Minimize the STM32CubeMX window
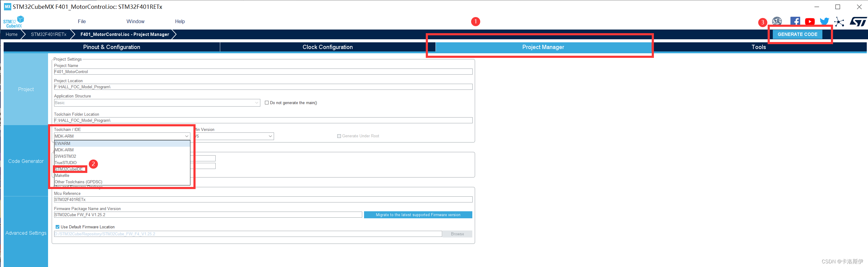Viewport: 868px width, 267px height. click(x=816, y=7)
